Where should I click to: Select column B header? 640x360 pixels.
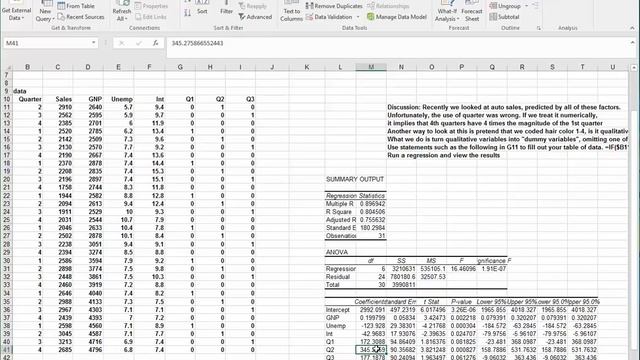click(x=27, y=67)
